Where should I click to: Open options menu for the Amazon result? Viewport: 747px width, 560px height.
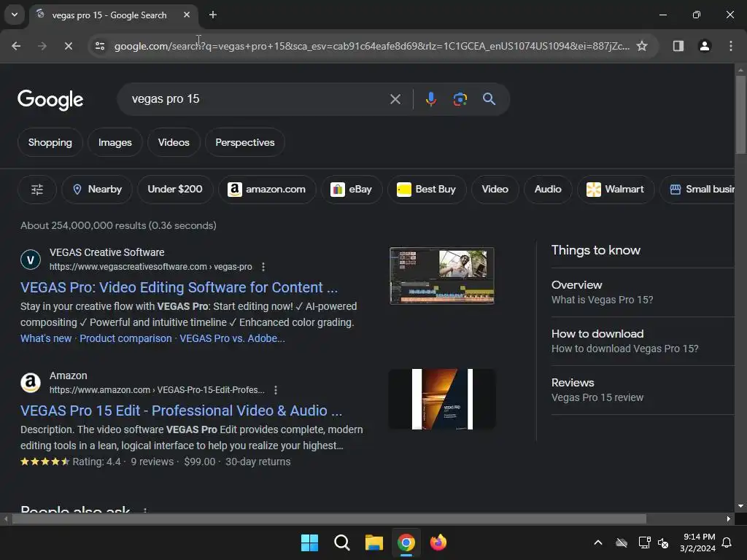click(275, 390)
